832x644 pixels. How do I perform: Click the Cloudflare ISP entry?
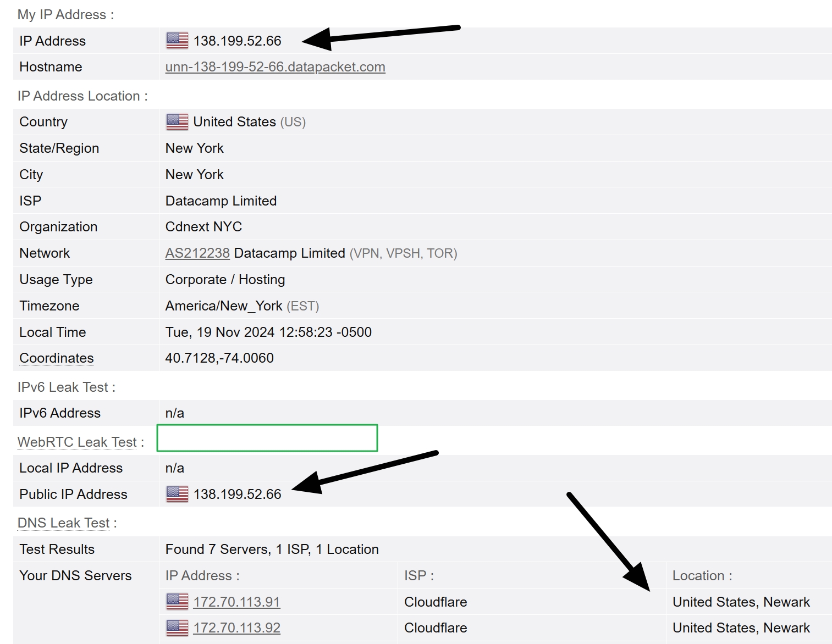tap(435, 601)
